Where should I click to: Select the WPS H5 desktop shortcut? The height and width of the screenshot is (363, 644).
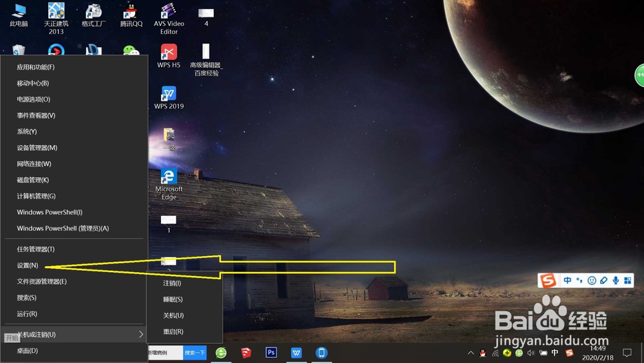point(169,55)
